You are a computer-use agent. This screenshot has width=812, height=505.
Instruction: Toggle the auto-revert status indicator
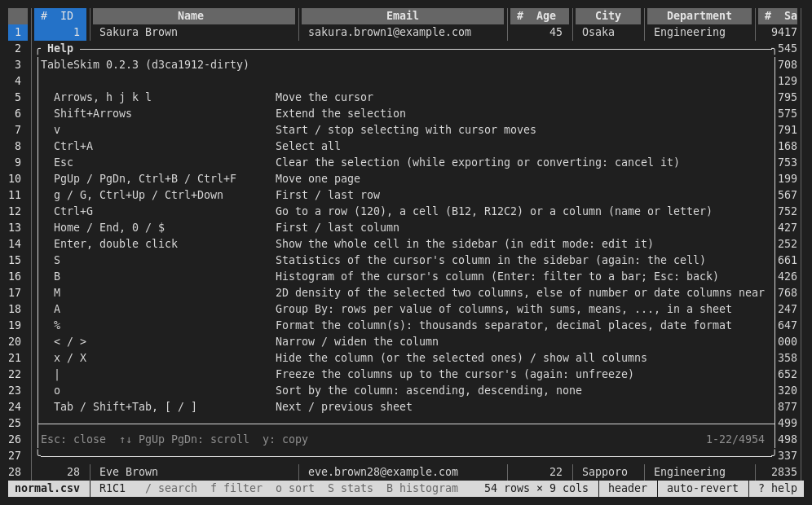coord(703,488)
